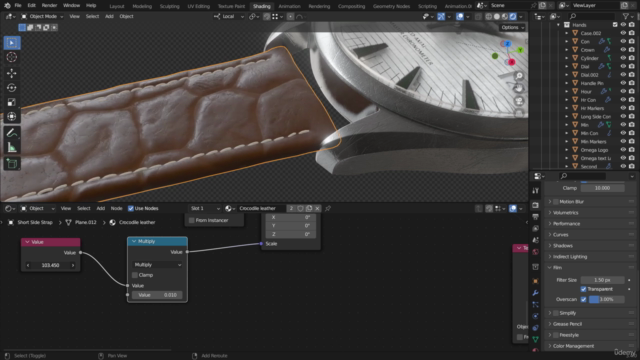Viewport: 640px width, 360px height.
Task: Open the Slot 1 dropdown
Action: [x=204, y=208]
